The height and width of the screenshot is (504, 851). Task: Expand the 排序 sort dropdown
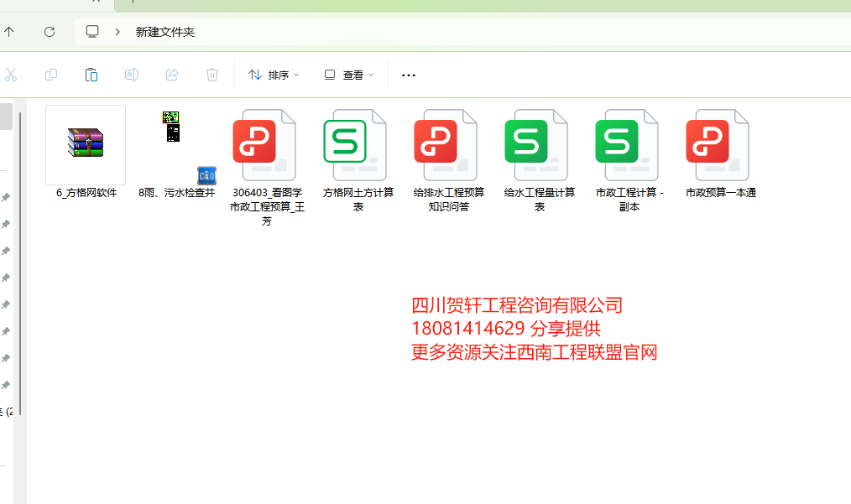point(274,75)
